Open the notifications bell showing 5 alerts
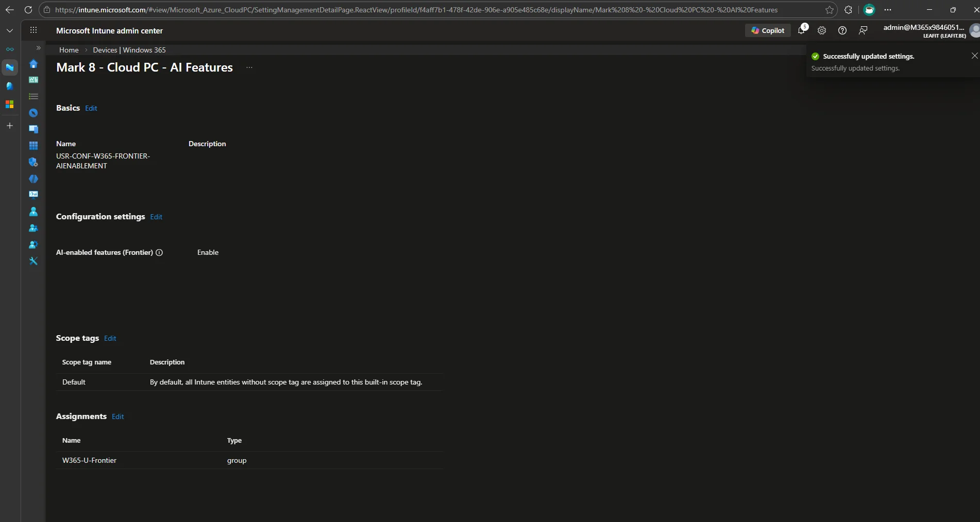980x522 pixels. click(801, 30)
